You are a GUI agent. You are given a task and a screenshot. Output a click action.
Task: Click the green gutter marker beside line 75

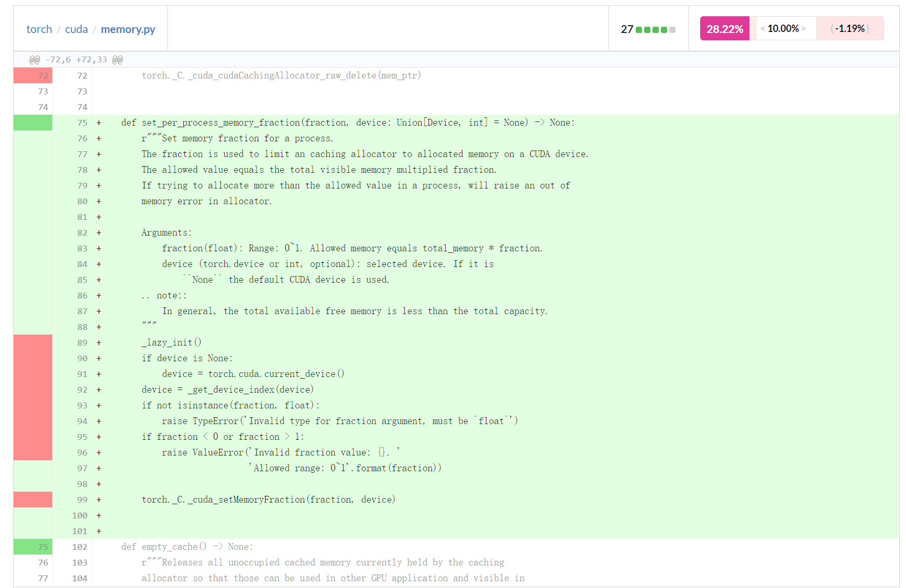[32, 123]
